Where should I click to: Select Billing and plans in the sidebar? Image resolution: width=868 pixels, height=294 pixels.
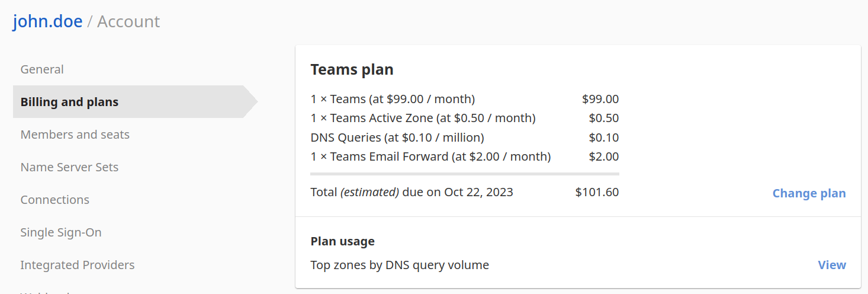tap(69, 102)
